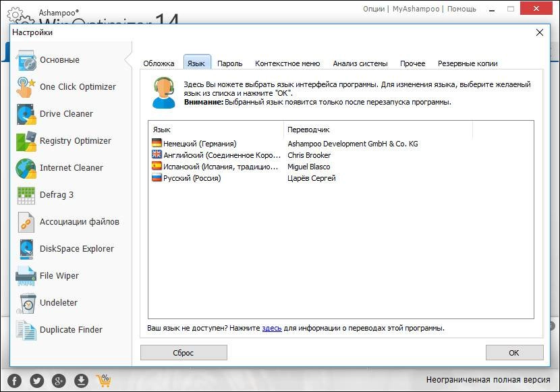Open the Основные settings icon
Screen dimensions: 560x392
[x=26, y=60]
